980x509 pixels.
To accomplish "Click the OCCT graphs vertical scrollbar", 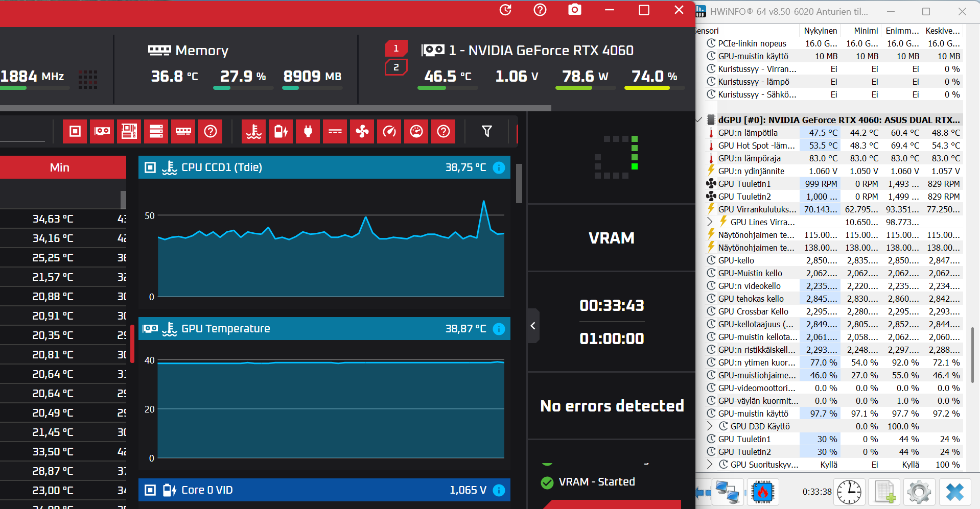I will [x=519, y=184].
